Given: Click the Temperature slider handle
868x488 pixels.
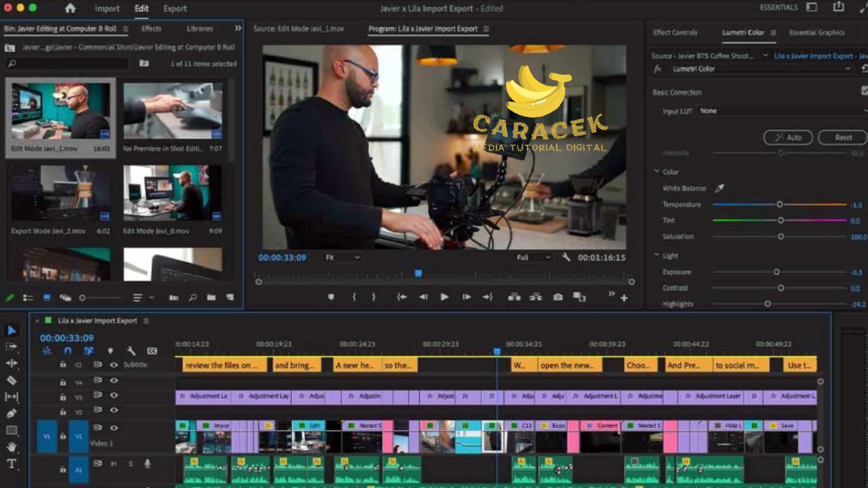Looking at the screenshot, I should point(780,204).
